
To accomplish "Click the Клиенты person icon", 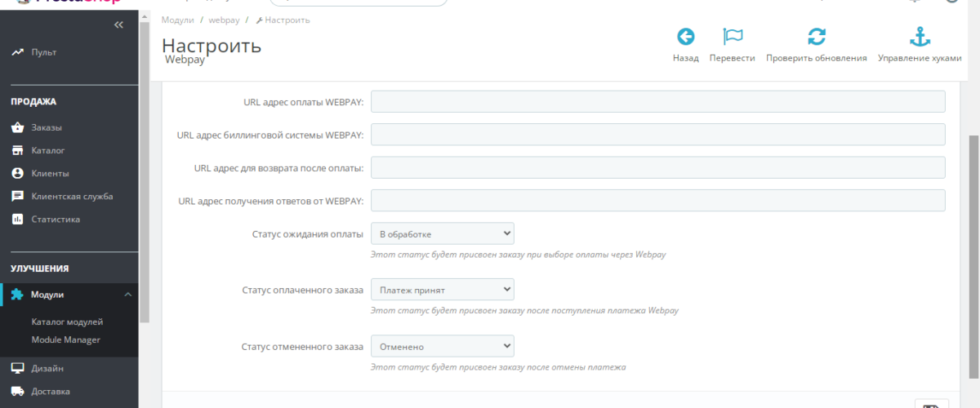I will point(17,173).
